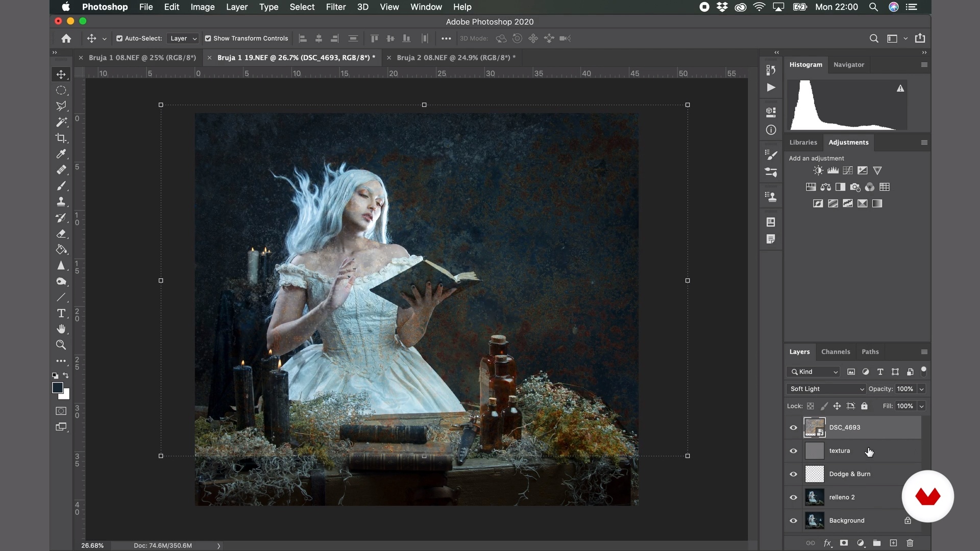Select the Dodge & Burn layer thumbnail
Viewport: 980px width, 551px height.
pyautogui.click(x=814, y=474)
